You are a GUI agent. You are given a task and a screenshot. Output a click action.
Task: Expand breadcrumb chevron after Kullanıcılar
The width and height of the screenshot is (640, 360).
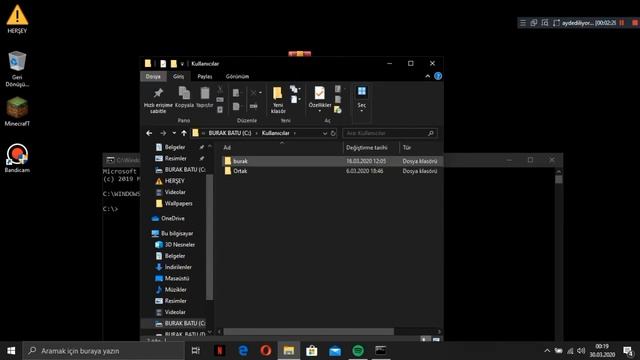(x=295, y=133)
